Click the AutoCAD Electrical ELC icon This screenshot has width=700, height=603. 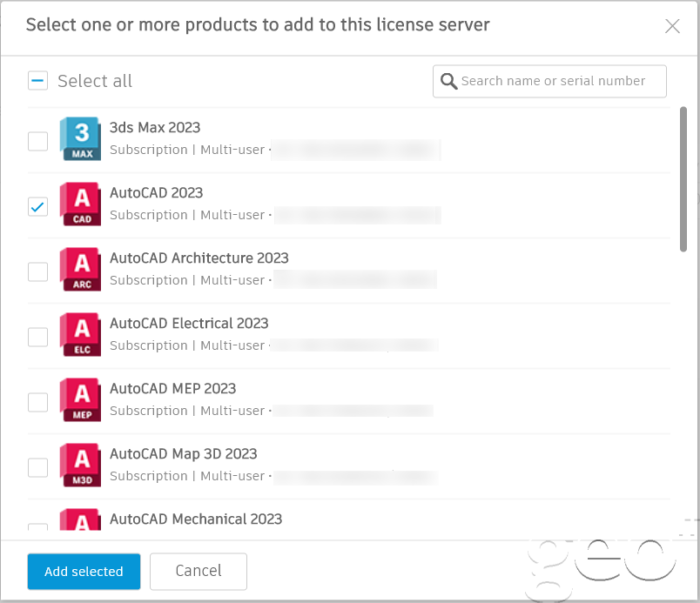coord(80,334)
